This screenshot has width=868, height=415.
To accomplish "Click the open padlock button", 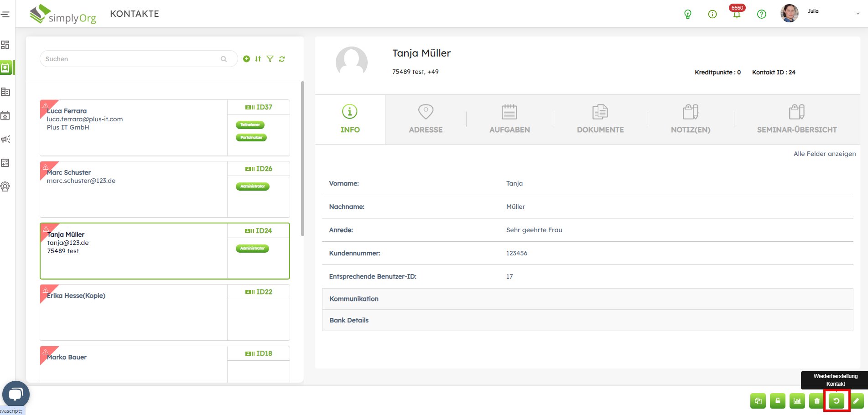I will (x=778, y=401).
